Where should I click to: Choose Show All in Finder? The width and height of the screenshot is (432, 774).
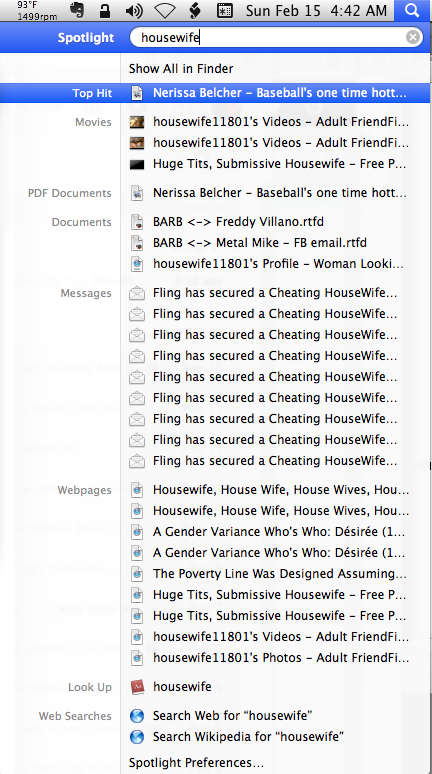coord(181,69)
